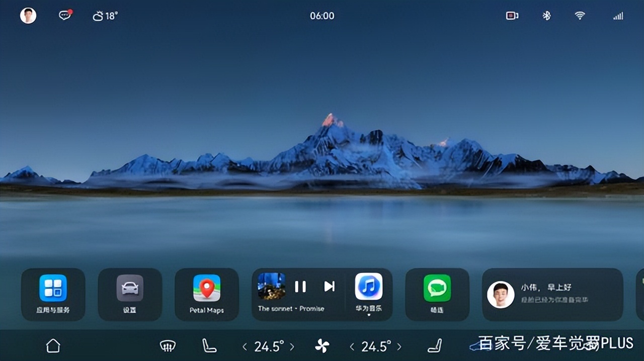Tap the 24.5° value left of the fan
Image resolution: width=644 pixels, height=361 pixels.
point(269,346)
